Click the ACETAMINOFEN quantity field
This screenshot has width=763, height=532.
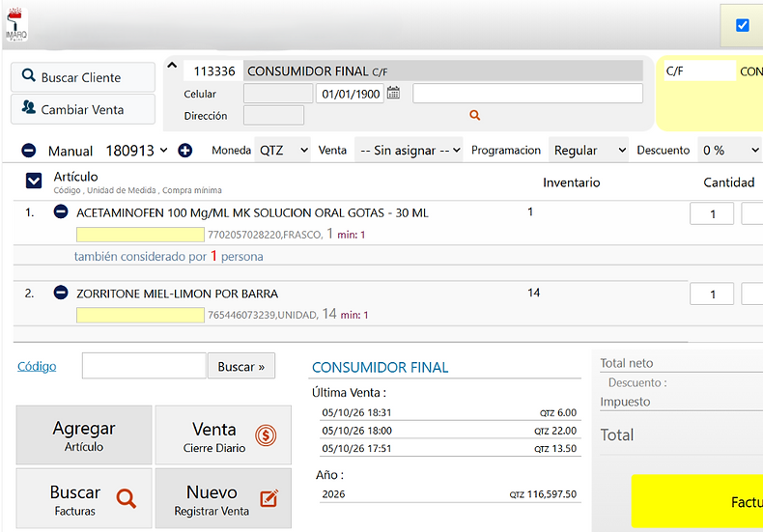click(712, 213)
